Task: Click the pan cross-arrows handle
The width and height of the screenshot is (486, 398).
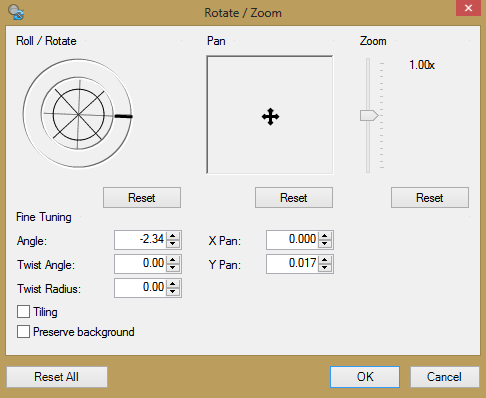Action: point(270,117)
